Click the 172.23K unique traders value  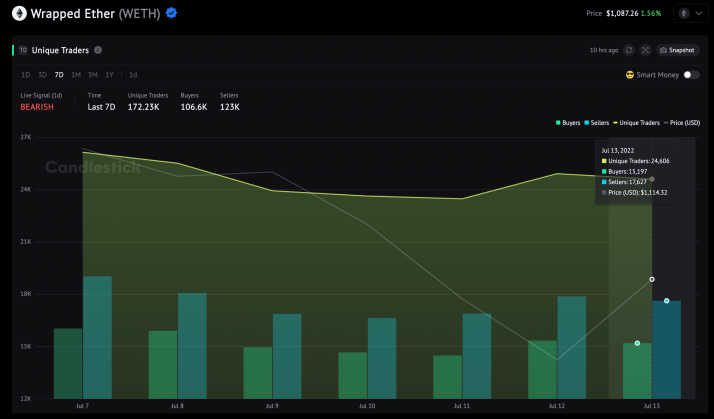tap(143, 107)
